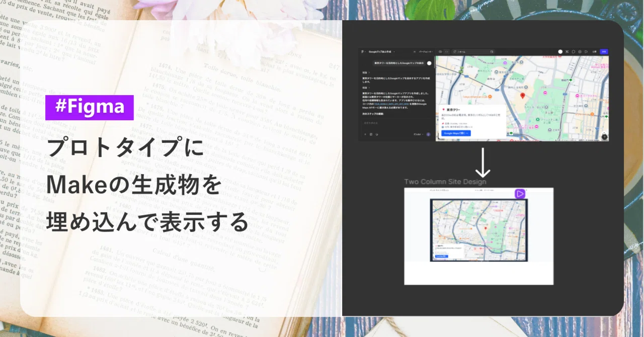The image size is (644, 337).
Task: Click the #Figma purple tag
Action: click(90, 108)
